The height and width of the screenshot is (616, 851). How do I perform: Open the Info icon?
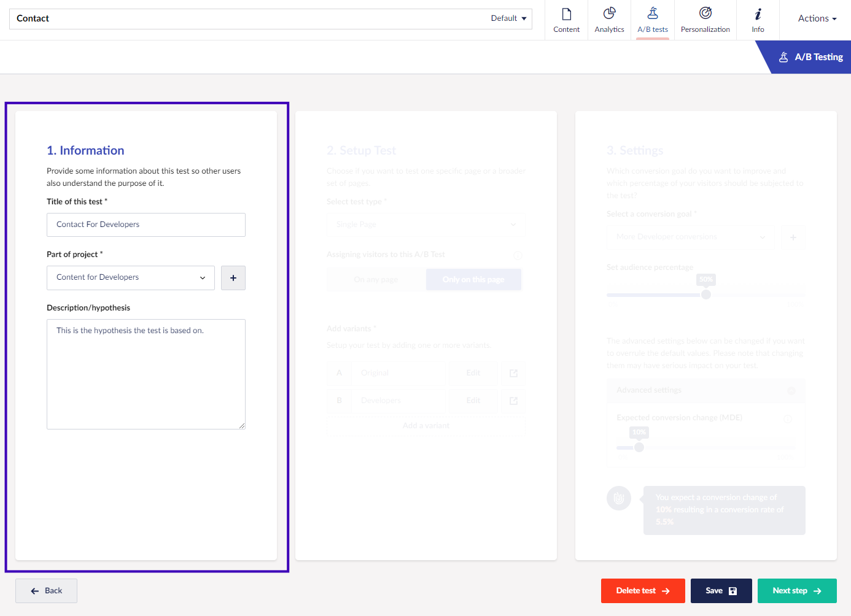tap(758, 14)
